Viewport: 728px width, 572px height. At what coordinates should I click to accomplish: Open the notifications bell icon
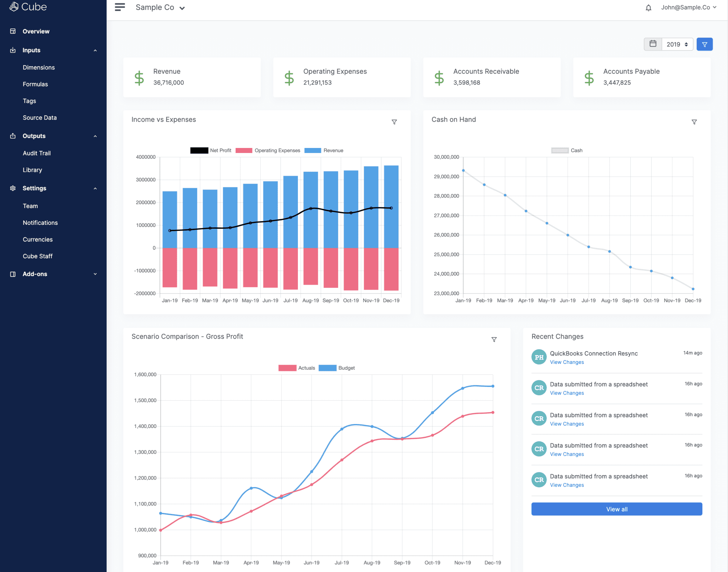649,7
